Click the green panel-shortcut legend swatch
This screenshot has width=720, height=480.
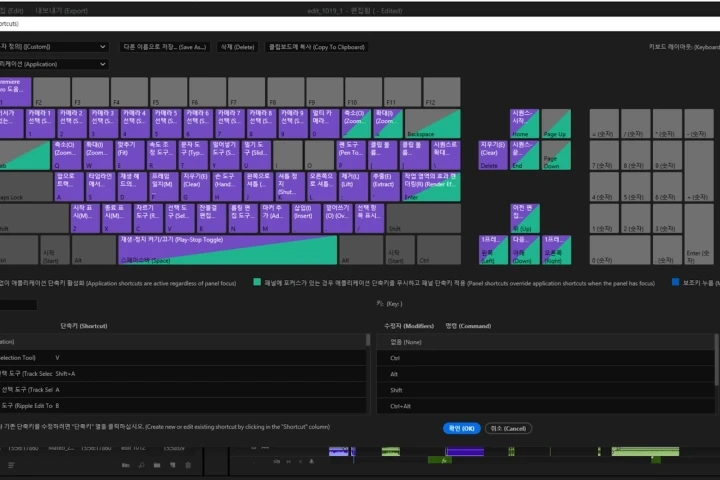tap(257, 282)
